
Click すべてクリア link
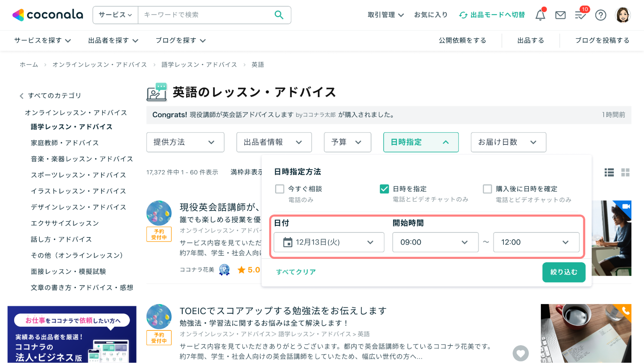pyautogui.click(x=296, y=272)
